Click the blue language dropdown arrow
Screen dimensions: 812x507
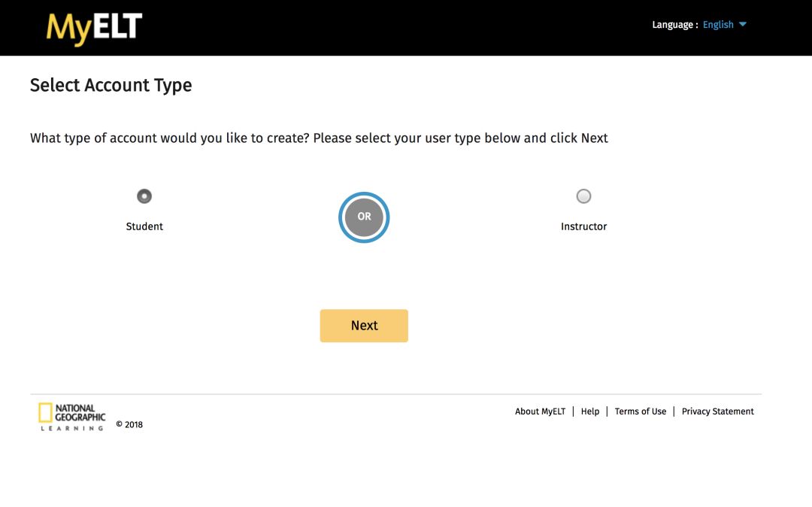pyautogui.click(x=743, y=24)
